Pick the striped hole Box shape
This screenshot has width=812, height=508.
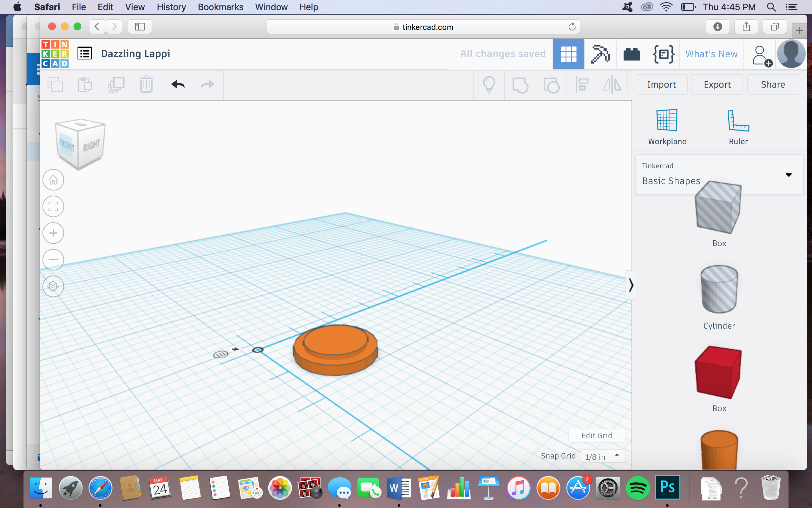pyautogui.click(x=718, y=208)
